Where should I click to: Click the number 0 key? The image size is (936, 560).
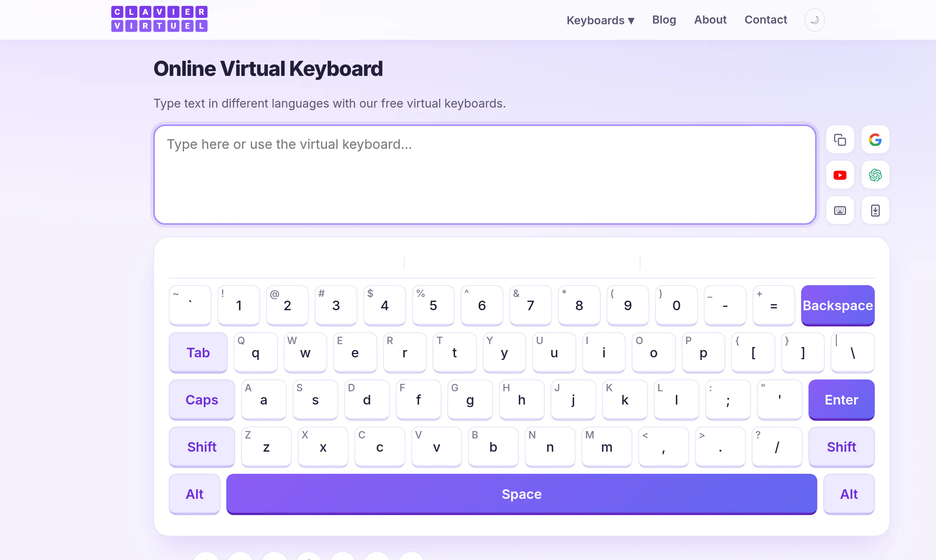pos(676,306)
